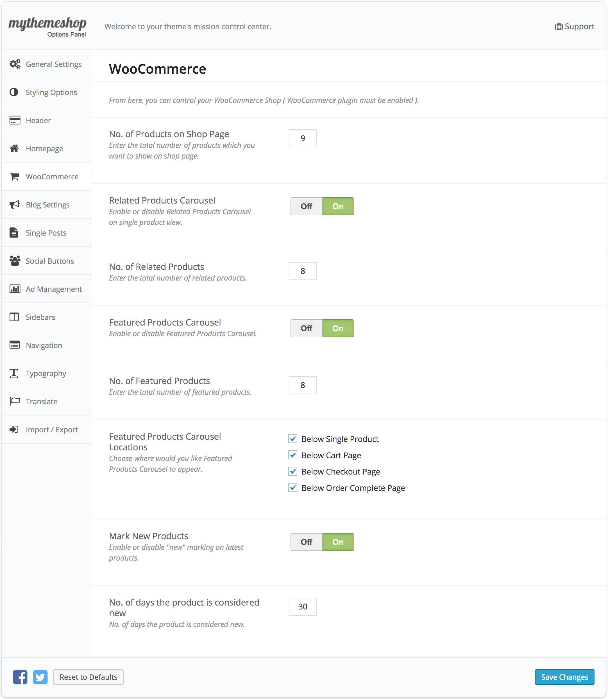The width and height of the screenshot is (608, 700).
Task: Click the Facebook icon at the bottom
Action: 20,677
